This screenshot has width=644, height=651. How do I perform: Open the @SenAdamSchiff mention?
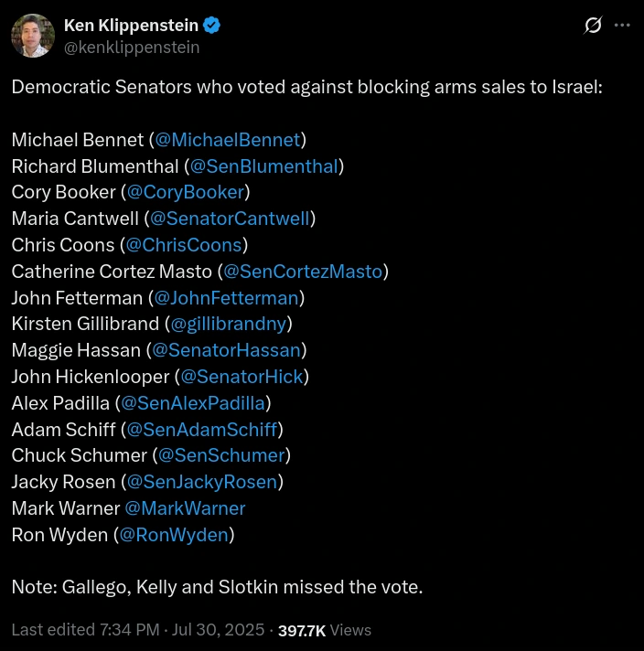(x=201, y=430)
